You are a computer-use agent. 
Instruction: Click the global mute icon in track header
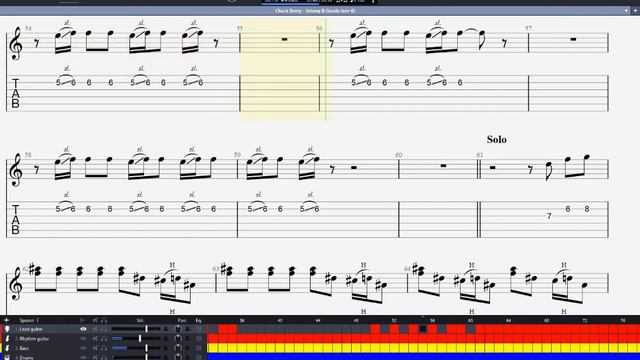pos(95,320)
